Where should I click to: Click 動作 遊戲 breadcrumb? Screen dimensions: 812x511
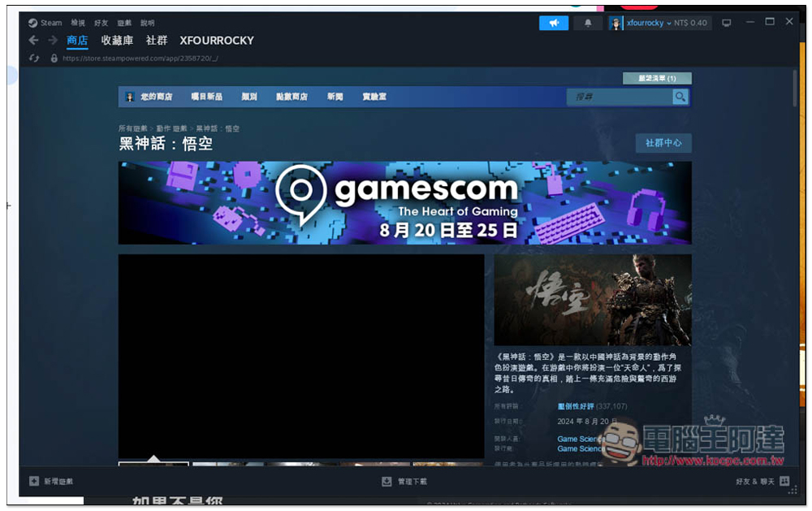pyautogui.click(x=171, y=128)
